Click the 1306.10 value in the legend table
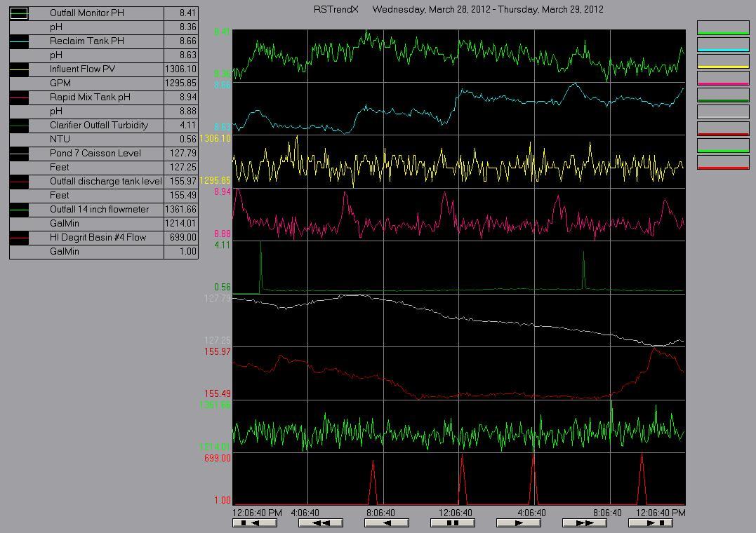The width and height of the screenshot is (756, 533). pyautogui.click(x=181, y=69)
